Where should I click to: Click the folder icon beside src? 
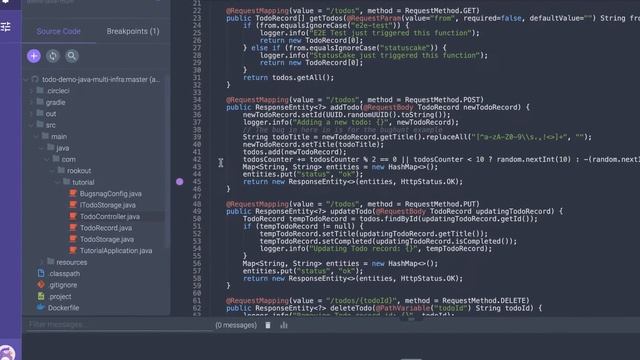coord(40,124)
